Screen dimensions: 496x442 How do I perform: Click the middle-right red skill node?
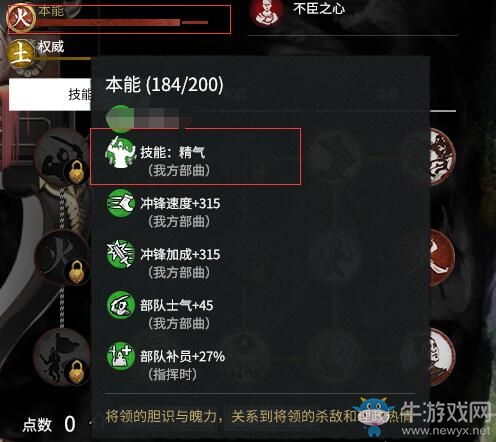[442, 257]
